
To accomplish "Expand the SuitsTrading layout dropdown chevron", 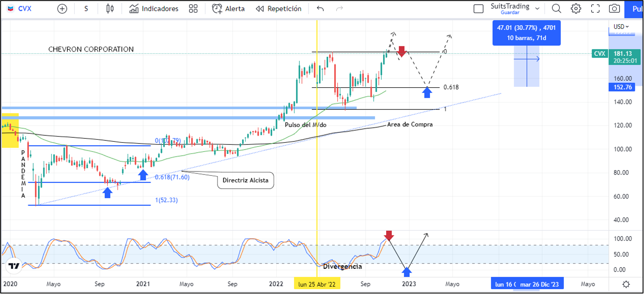I will coord(537,7).
